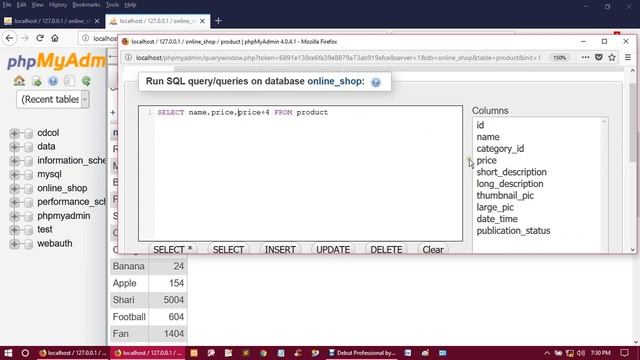The width and height of the screenshot is (640, 360).
Task: Expand the mysql database node
Action: pos(14,175)
